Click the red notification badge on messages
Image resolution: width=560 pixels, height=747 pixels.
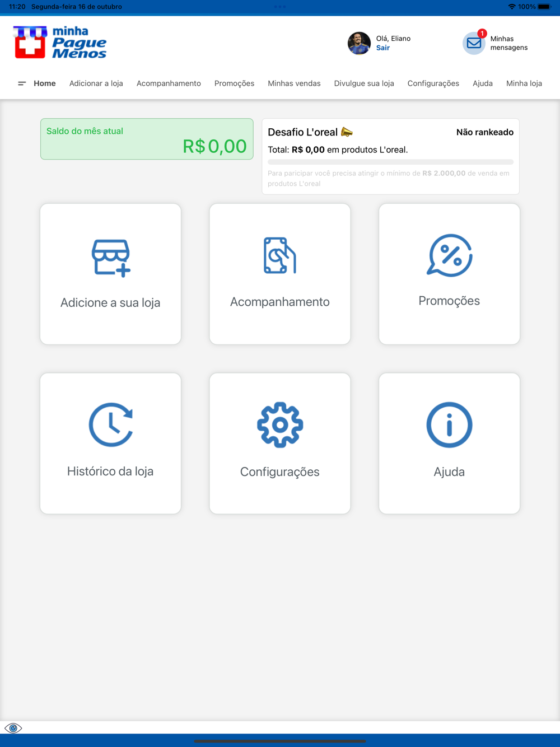click(482, 34)
